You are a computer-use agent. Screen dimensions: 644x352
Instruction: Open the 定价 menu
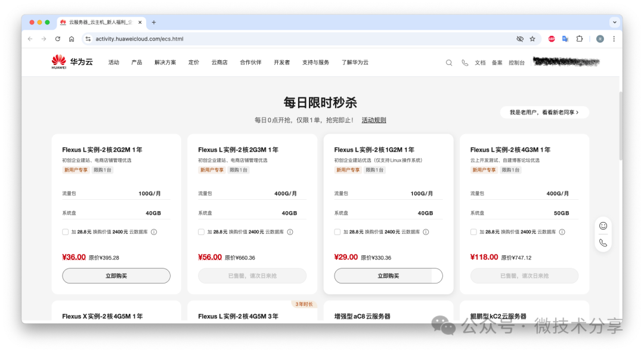(x=194, y=63)
